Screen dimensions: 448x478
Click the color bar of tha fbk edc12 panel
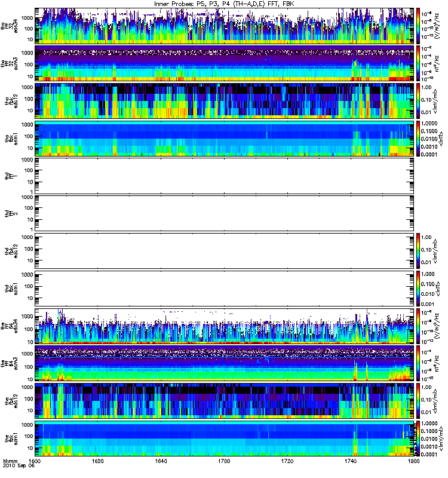[418, 101]
